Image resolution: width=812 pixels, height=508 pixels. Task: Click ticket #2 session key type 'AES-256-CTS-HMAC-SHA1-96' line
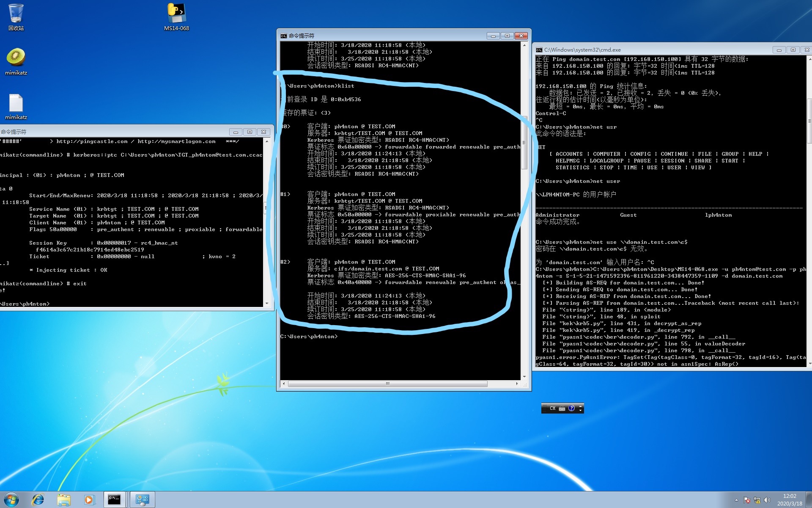(371, 316)
